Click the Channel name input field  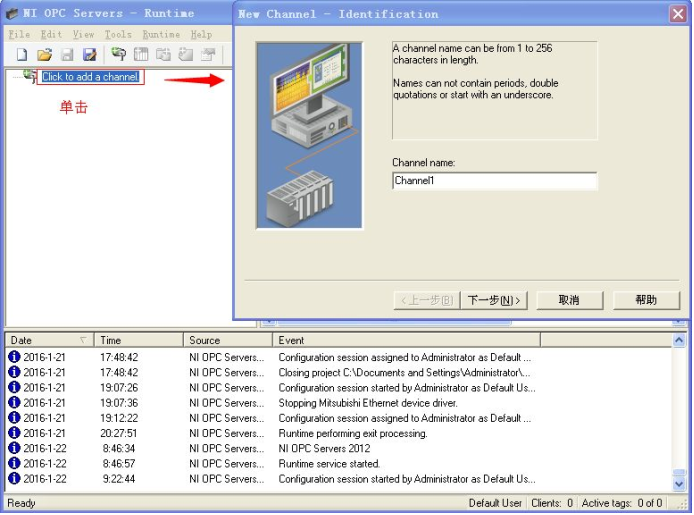tap(494, 181)
